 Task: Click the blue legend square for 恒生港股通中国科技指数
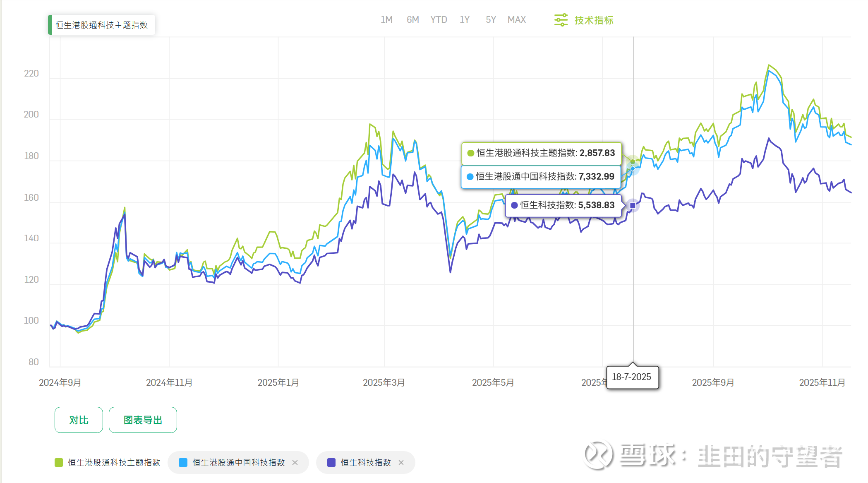(183, 463)
